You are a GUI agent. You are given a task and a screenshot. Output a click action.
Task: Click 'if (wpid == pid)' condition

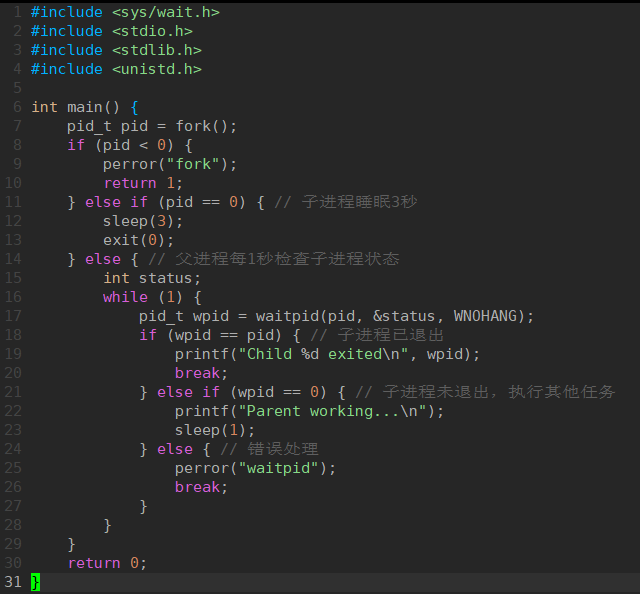(x=210, y=335)
